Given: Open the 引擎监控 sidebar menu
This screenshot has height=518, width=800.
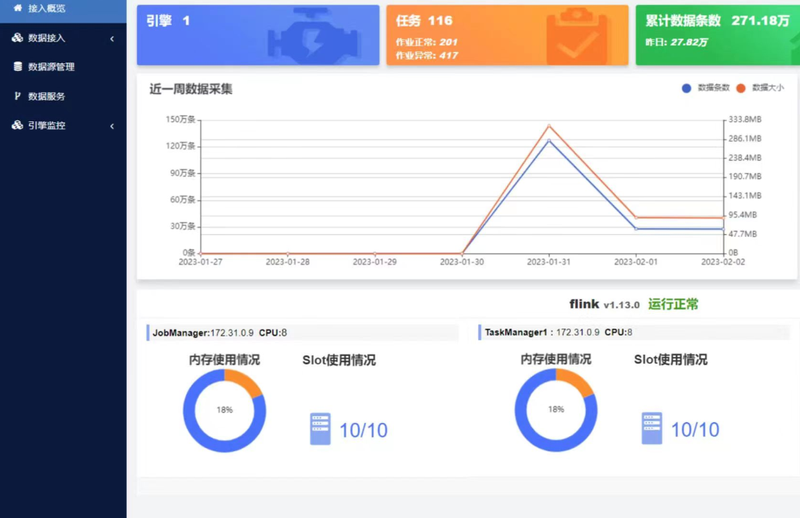Looking at the screenshot, I should [x=63, y=126].
